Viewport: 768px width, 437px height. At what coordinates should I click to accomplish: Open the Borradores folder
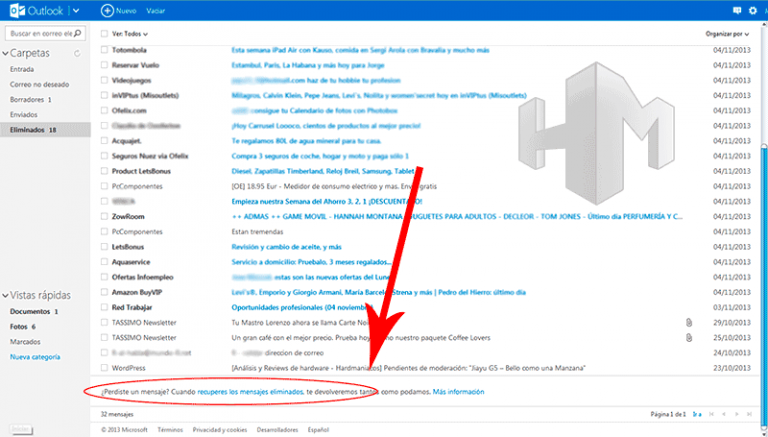point(30,100)
